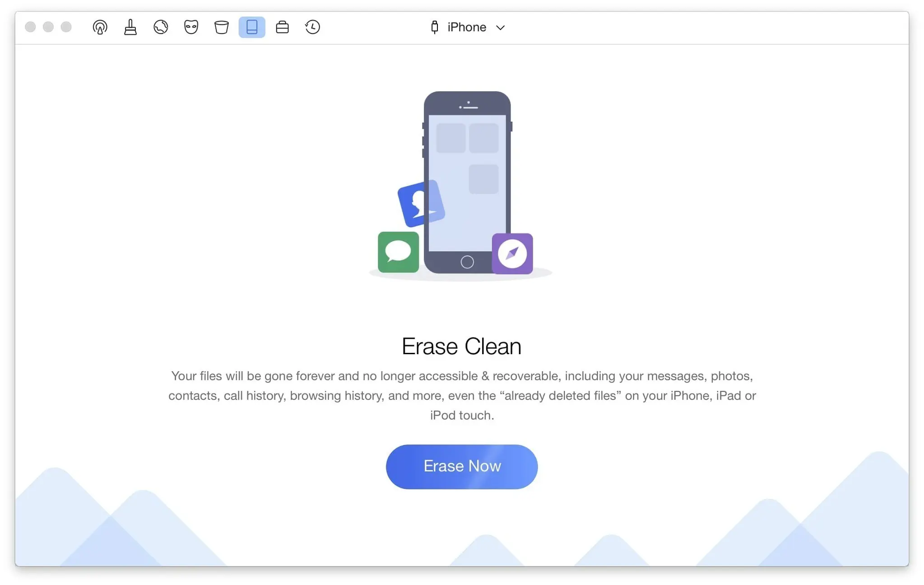Click Erase Now button

point(462,466)
